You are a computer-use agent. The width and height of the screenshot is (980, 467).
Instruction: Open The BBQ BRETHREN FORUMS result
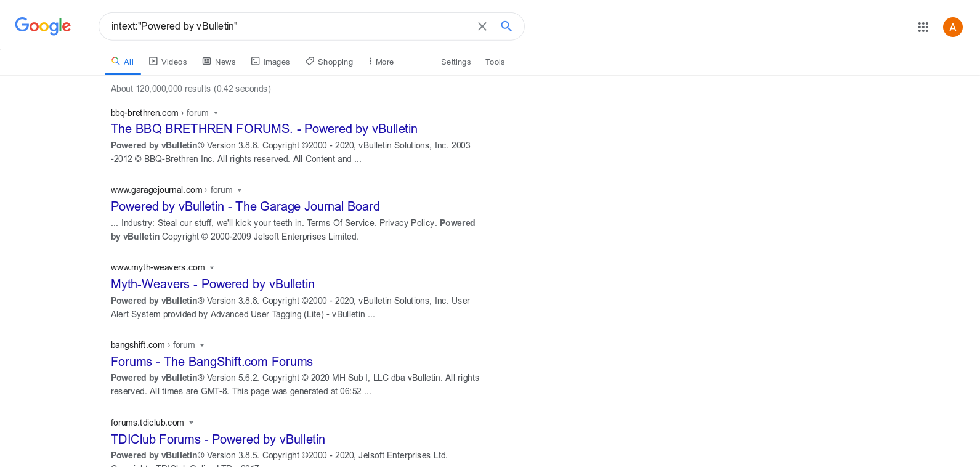[264, 129]
